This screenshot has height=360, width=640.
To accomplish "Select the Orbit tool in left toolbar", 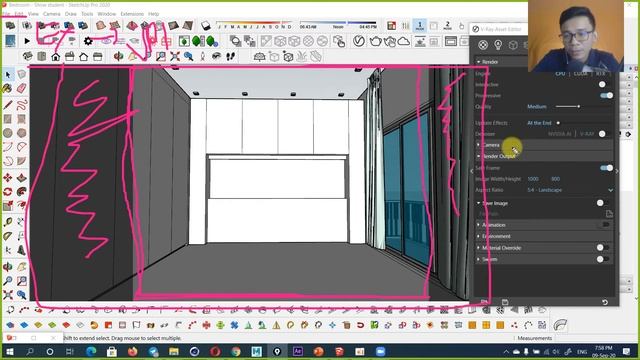I will [x=8, y=267].
